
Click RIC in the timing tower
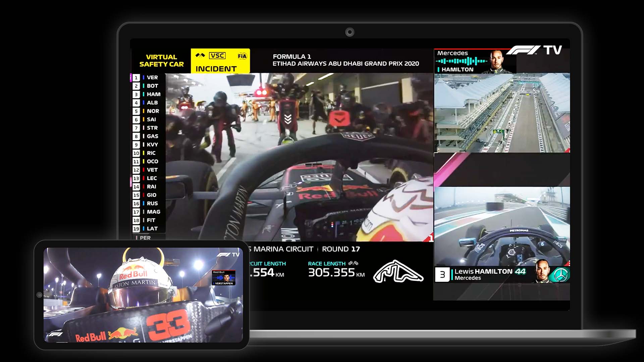[151, 153]
